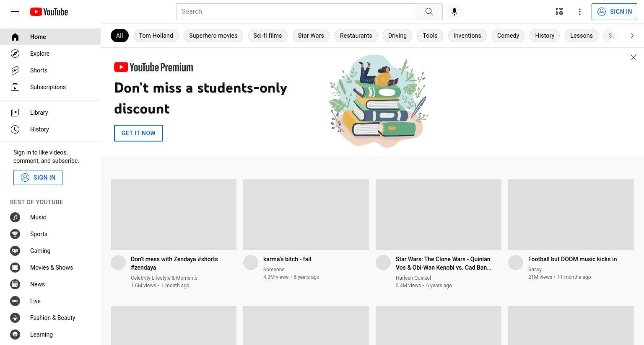This screenshot has width=644, height=345.
Task: Select the Restaurants chip
Action: coord(356,36)
